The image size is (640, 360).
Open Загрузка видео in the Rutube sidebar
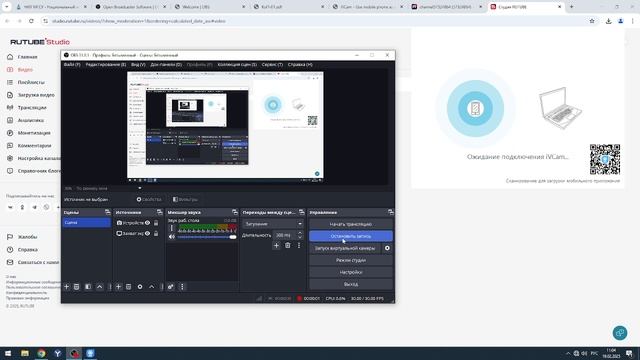36,95
